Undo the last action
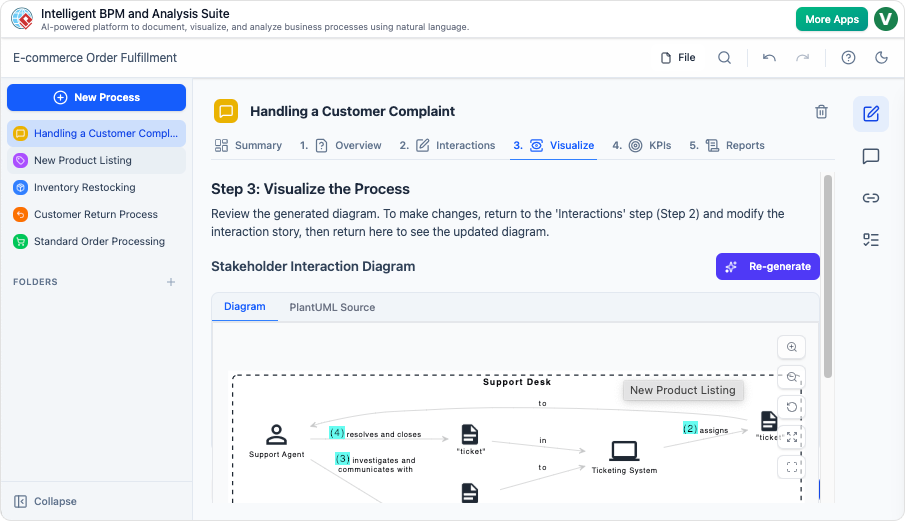 point(769,58)
